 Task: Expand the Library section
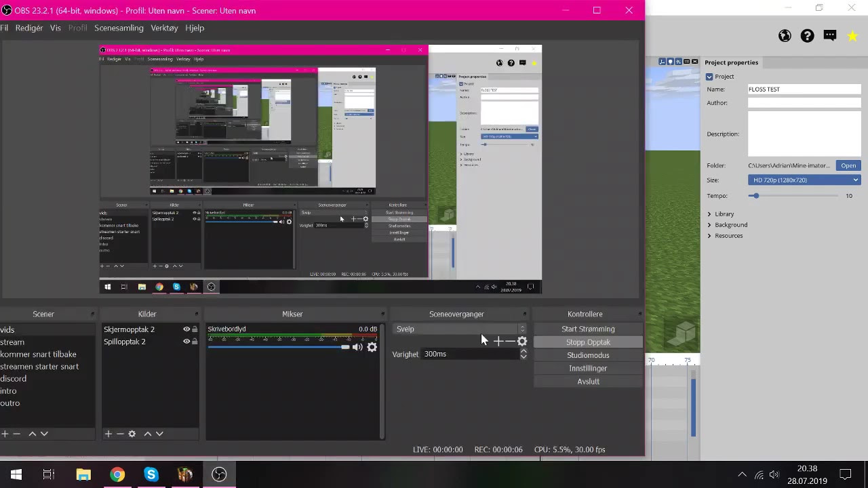(x=709, y=214)
